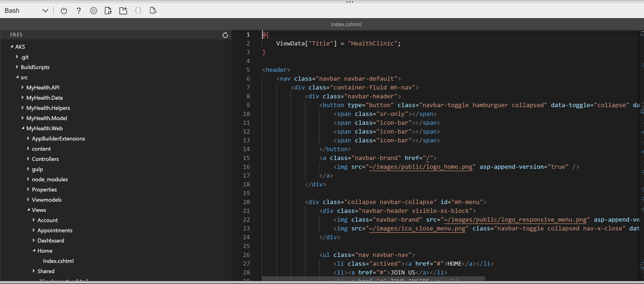Refresh the FILES panel
Screen dimensions: 644x284
pos(225,35)
